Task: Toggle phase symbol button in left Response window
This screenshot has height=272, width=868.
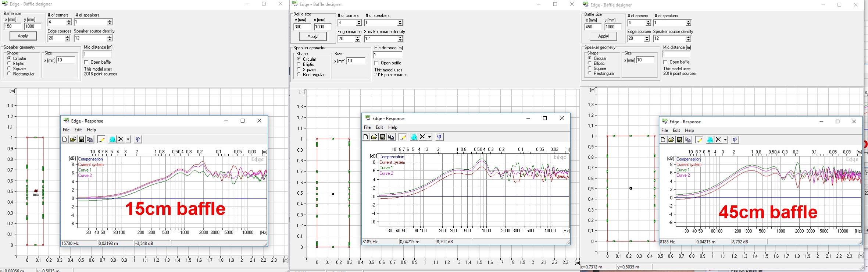Action: click(138, 139)
